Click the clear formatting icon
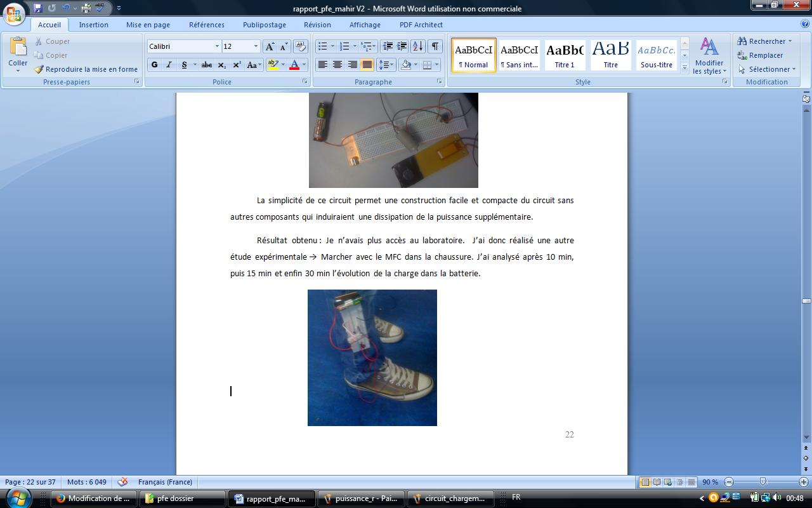Screen dimensions: 812x508 301,46
